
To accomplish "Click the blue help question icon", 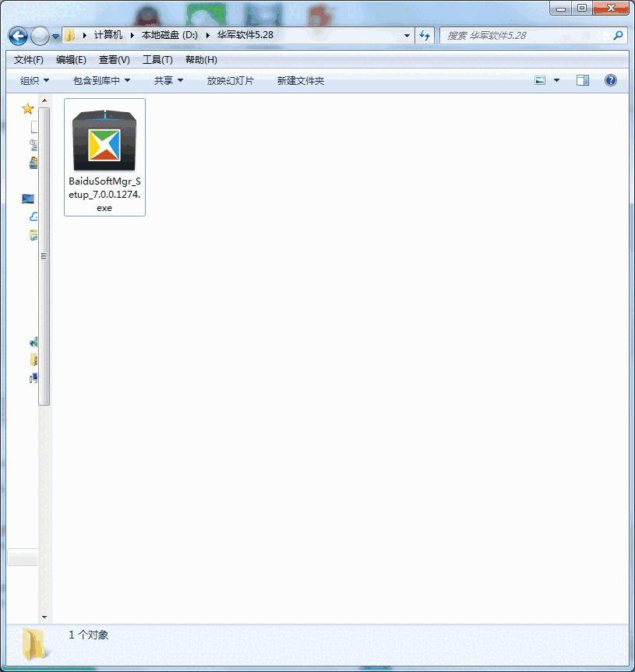I will (611, 80).
